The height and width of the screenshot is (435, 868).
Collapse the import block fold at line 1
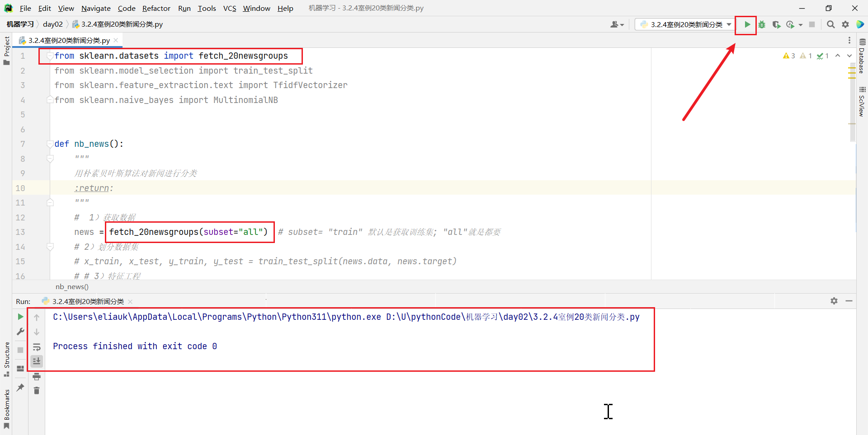coord(50,56)
